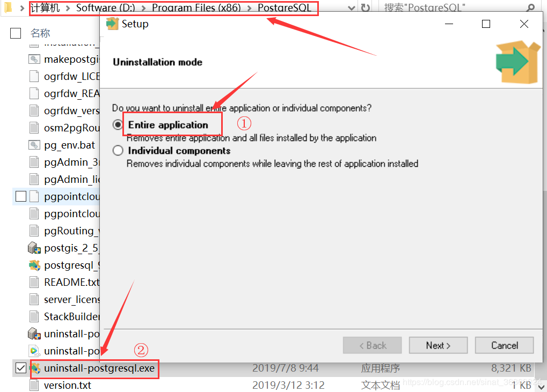This screenshot has width=547, height=392.
Task: Select the uninstall-postgresql.exe file name
Action: pyautogui.click(x=99, y=368)
